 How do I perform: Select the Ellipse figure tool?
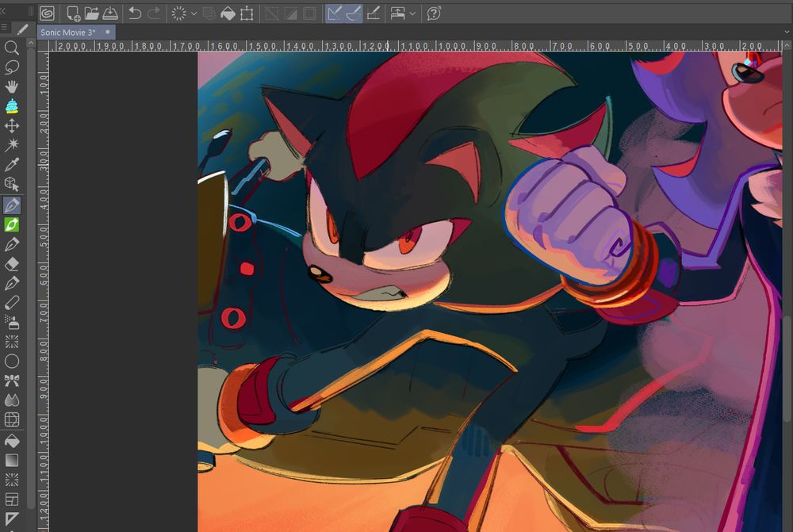(12, 361)
